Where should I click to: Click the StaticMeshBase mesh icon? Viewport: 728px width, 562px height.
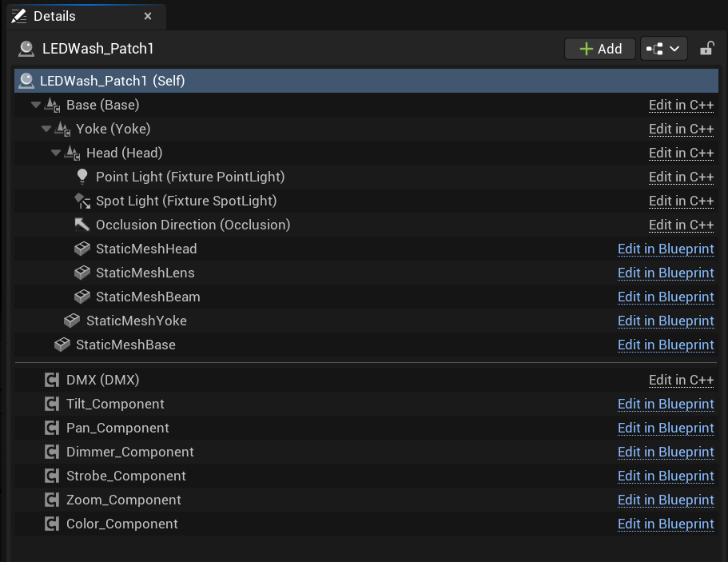(62, 345)
